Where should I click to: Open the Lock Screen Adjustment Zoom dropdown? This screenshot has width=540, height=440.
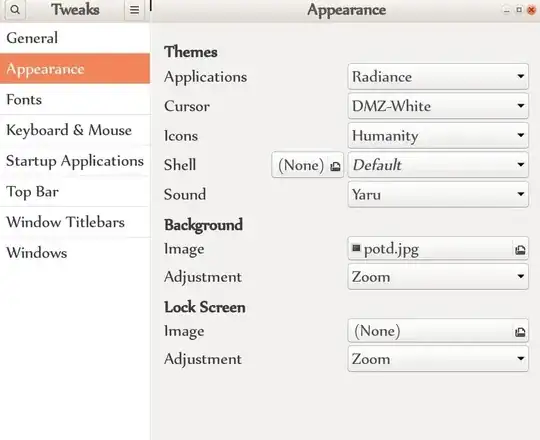coord(438,359)
